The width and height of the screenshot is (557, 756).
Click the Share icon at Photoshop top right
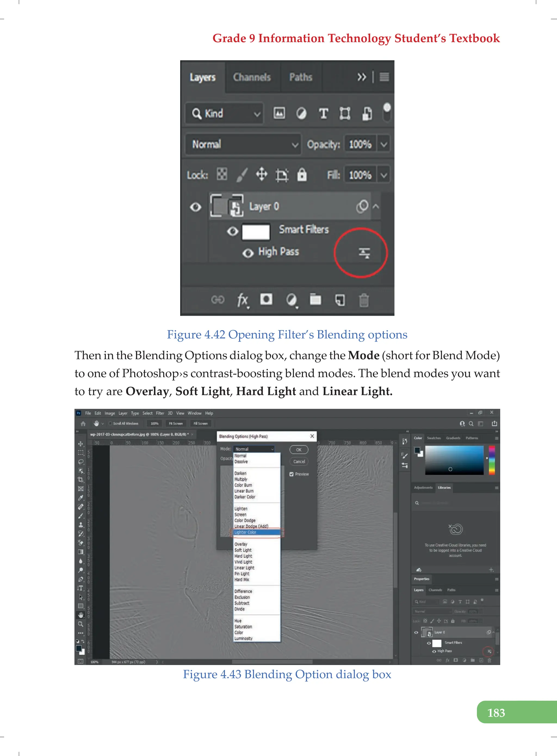[x=494, y=423]
